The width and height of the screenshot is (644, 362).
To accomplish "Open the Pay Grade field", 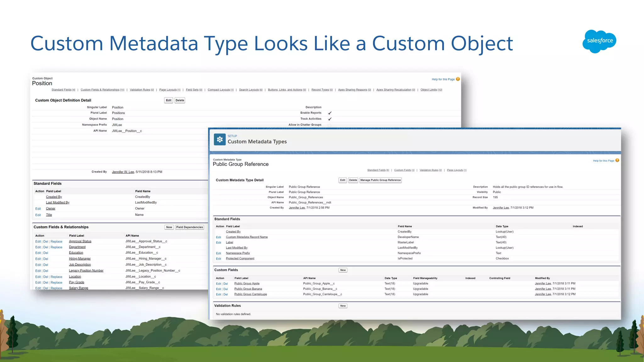I will pos(77,282).
